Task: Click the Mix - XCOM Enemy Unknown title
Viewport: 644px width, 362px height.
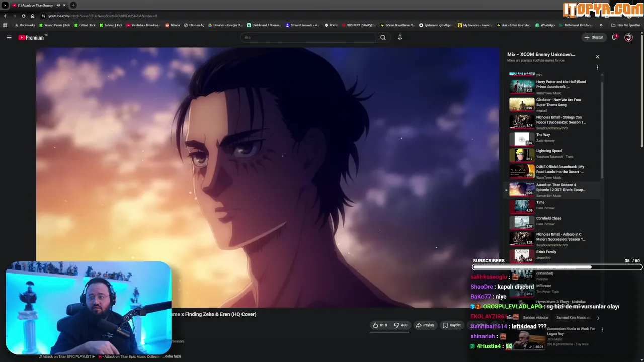Action: pyautogui.click(x=541, y=54)
